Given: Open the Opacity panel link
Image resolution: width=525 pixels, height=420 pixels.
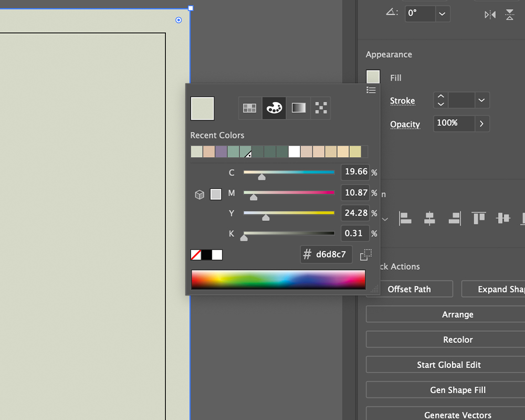Looking at the screenshot, I should click(405, 124).
